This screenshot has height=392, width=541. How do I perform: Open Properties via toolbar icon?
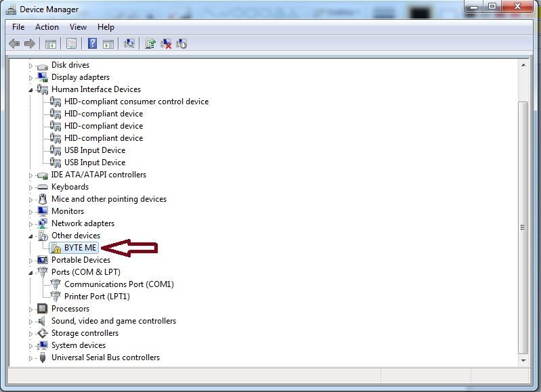[x=71, y=43]
